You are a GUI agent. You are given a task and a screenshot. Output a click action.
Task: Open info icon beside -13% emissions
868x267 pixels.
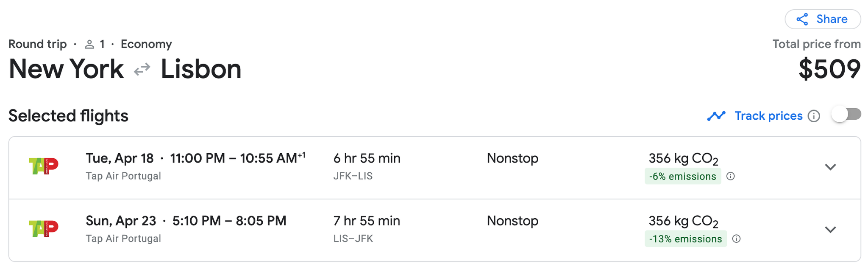(x=737, y=239)
